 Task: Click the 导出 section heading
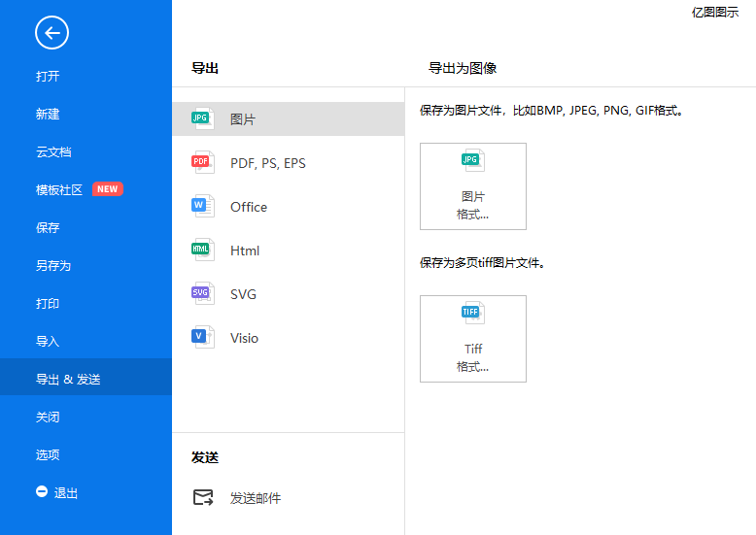(x=205, y=68)
